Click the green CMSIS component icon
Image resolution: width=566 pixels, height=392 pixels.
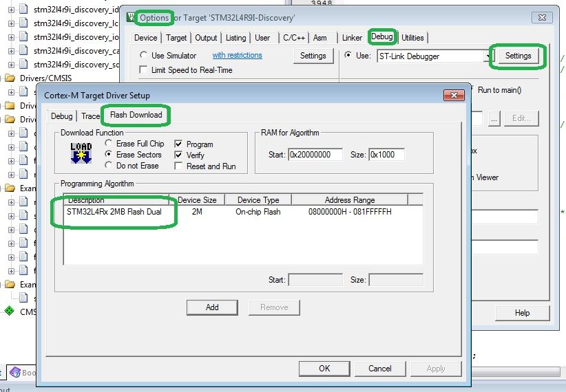[10, 311]
